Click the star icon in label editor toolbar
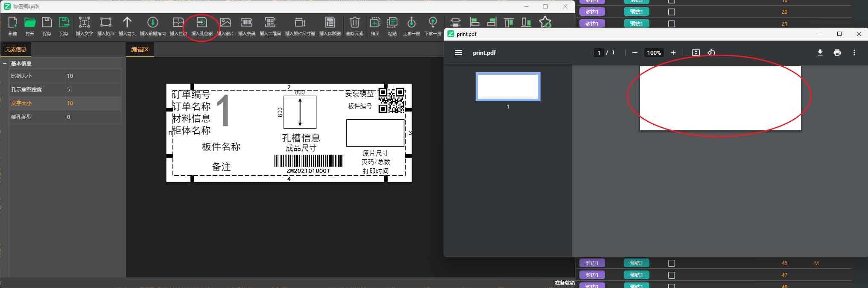The width and height of the screenshot is (868, 288). tap(545, 22)
